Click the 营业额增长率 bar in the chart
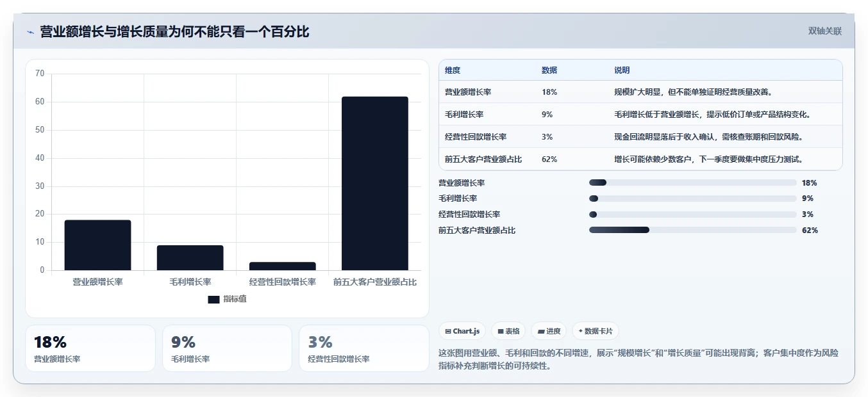The width and height of the screenshot is (868, 397). tap(97, 245)
